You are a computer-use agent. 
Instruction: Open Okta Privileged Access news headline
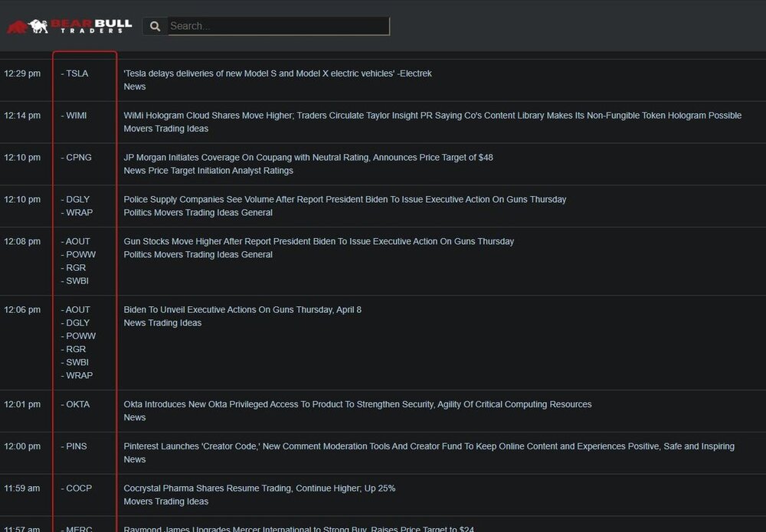[x=357, y=404]
